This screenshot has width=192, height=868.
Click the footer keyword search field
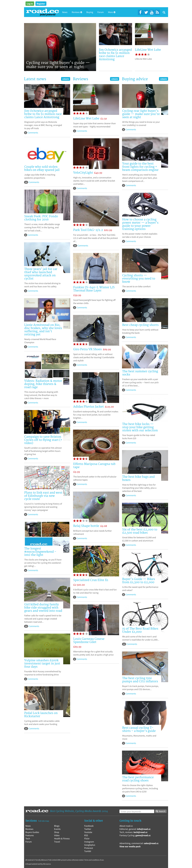click(137, 811)
